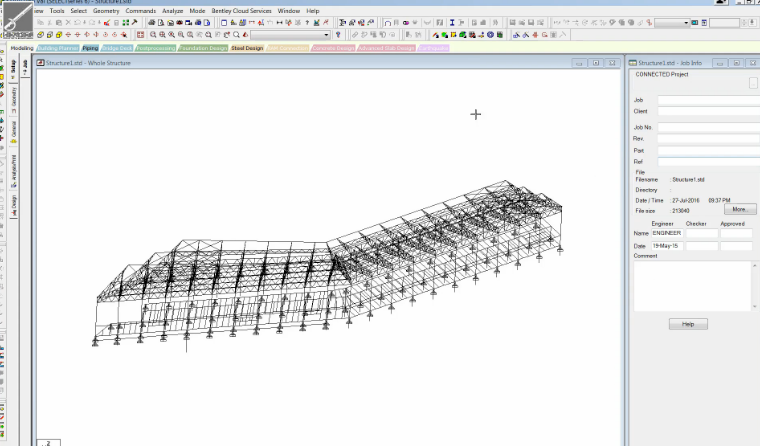The height and width of the screenshot is (446, 760).
Task: Click the round blue icon in second toolbar
Action: (491, 34)
